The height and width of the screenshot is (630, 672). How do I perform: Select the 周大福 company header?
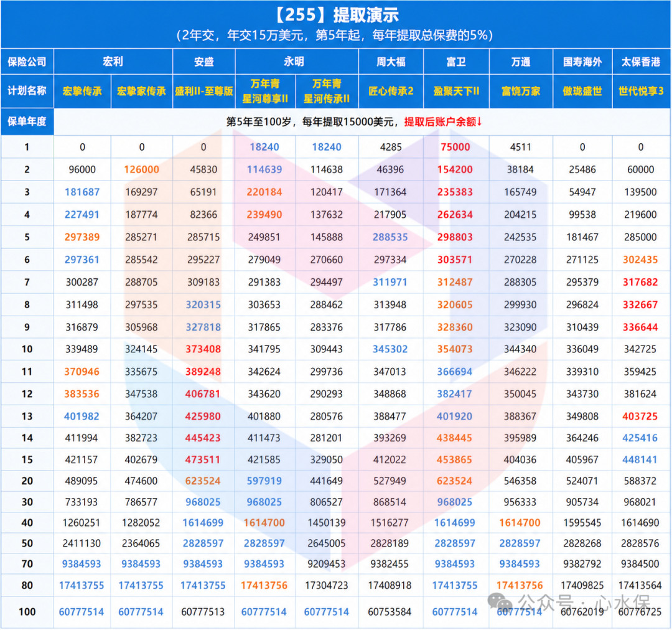(x=391, y=62)
